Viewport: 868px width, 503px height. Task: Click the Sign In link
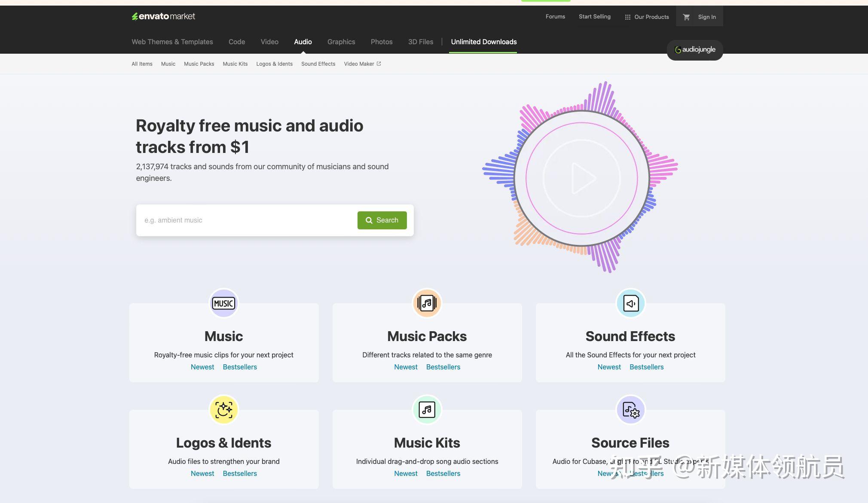(706, 17)
